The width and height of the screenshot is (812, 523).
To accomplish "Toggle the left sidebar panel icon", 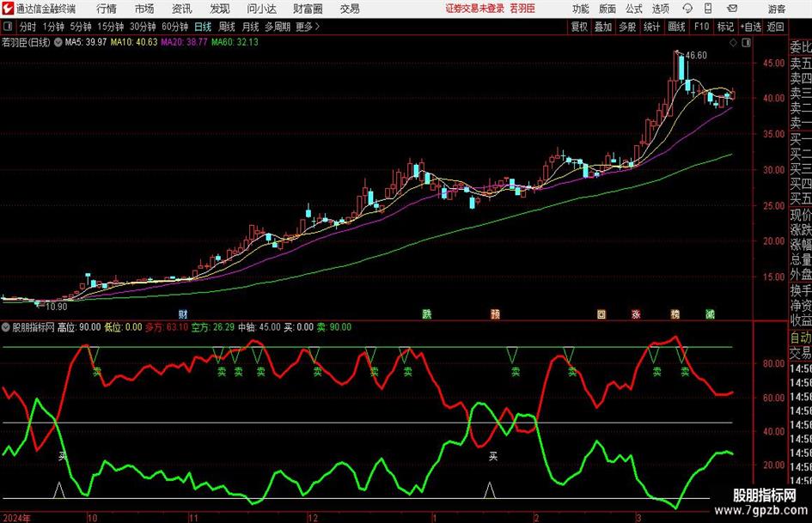I will pos(8,27).
